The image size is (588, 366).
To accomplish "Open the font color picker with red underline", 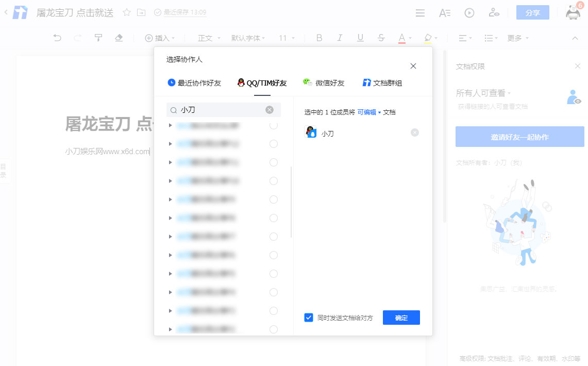I will [x=400, y=38].
